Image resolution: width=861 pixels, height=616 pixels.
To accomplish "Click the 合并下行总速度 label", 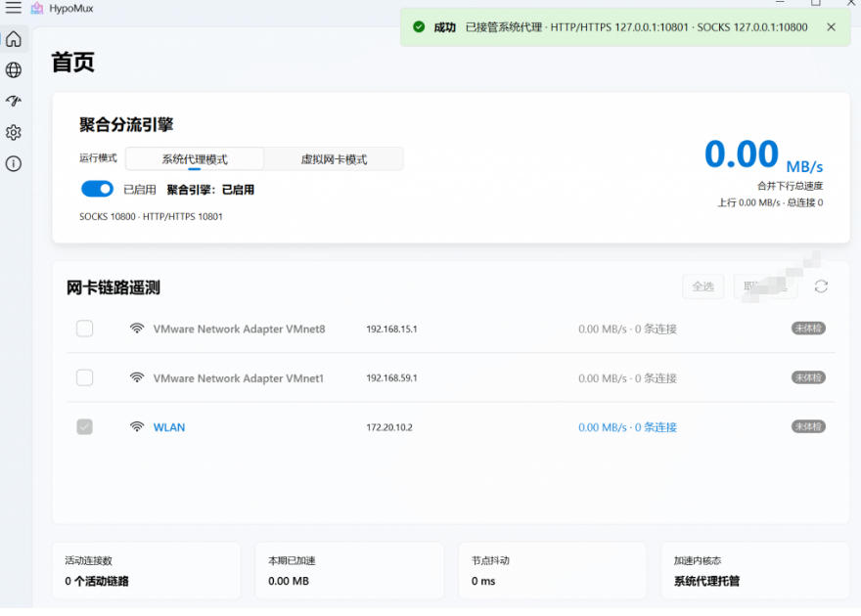I will click(791, 186).
